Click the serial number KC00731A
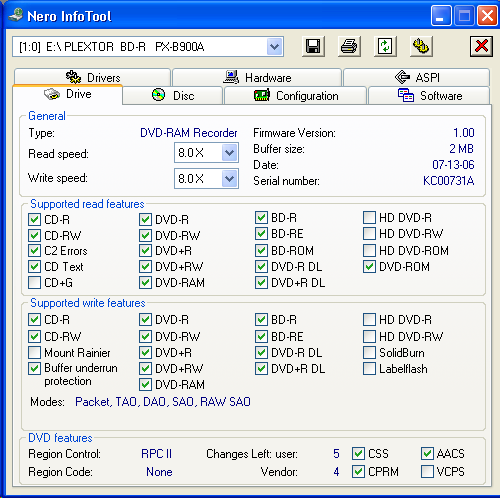 pos(448,181)
